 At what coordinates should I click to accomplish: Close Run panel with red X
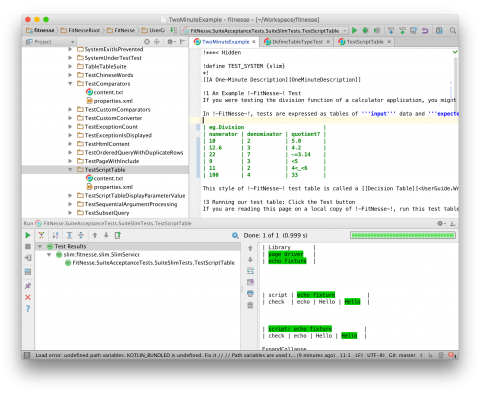tap(28, 297)
